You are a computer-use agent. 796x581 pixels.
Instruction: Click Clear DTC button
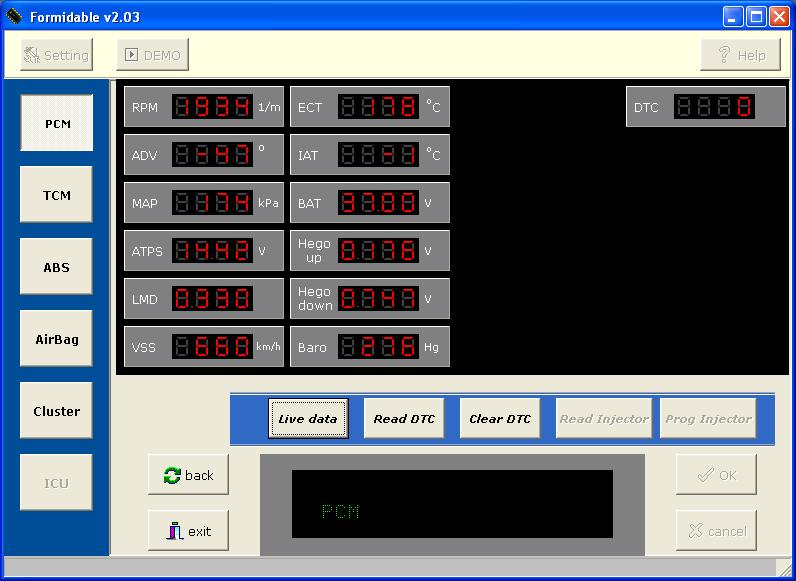click(500, 419)
